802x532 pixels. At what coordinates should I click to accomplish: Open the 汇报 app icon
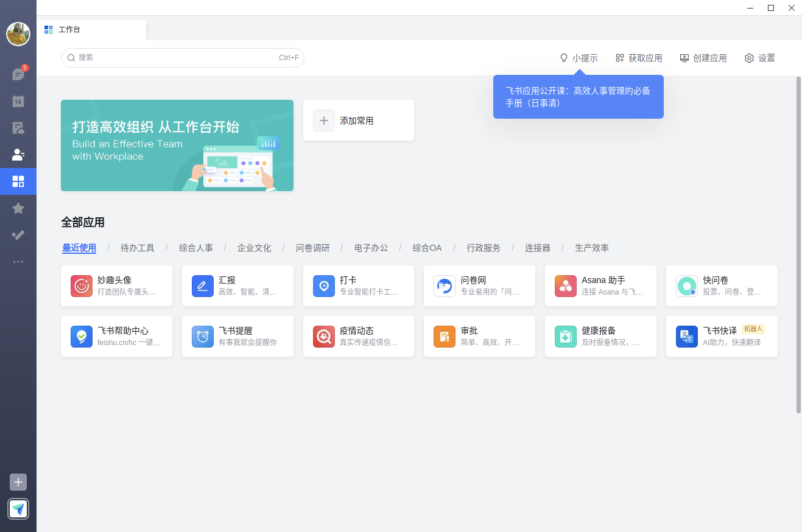[x=203, y=286]
